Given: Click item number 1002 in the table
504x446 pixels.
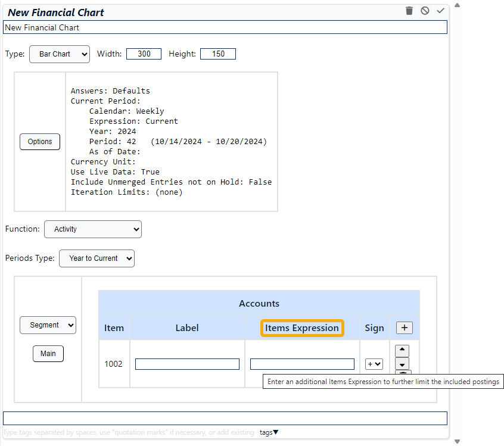Looking at the screenshot, I should pos(113,364).
